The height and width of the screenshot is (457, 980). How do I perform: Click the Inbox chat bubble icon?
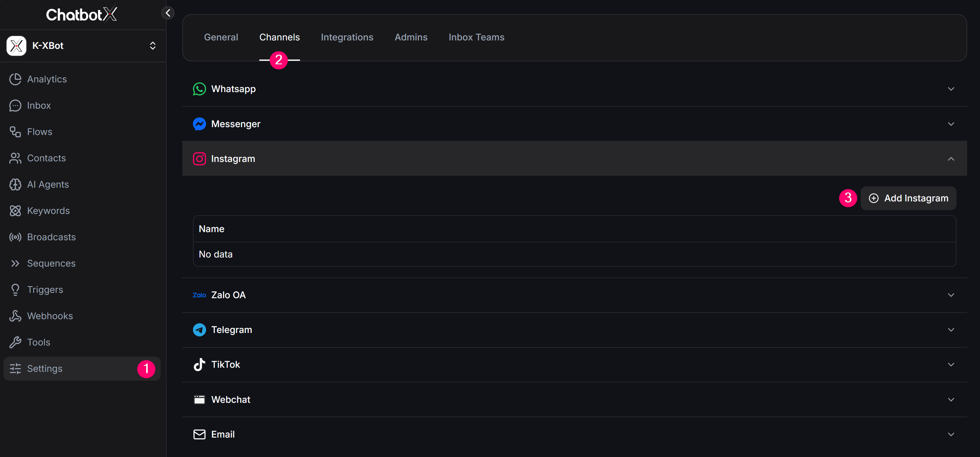tap(15, 106)
